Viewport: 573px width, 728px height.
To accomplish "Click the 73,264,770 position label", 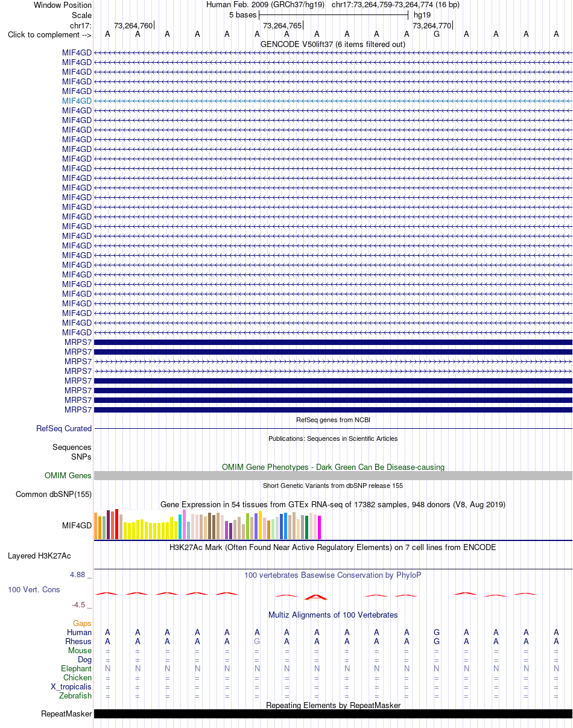I will coord(432,25).
